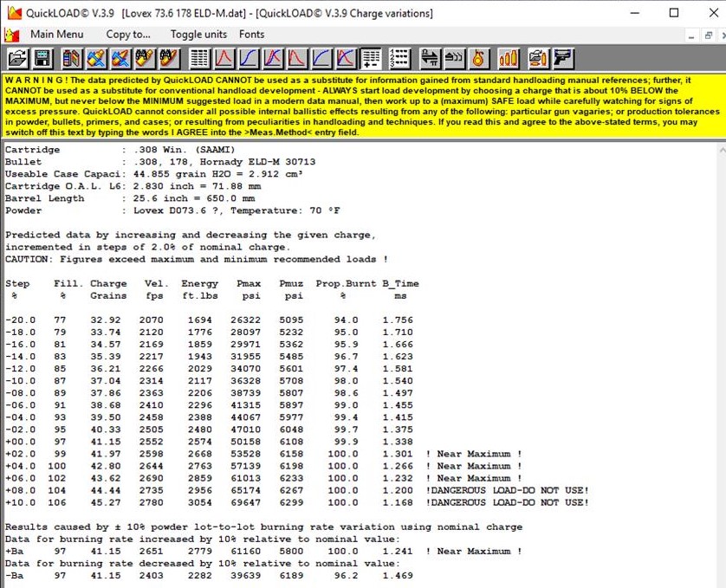Click the yellow WARNING notice text
The height and width of the screenshot is (588, 726).
[363, 106]
